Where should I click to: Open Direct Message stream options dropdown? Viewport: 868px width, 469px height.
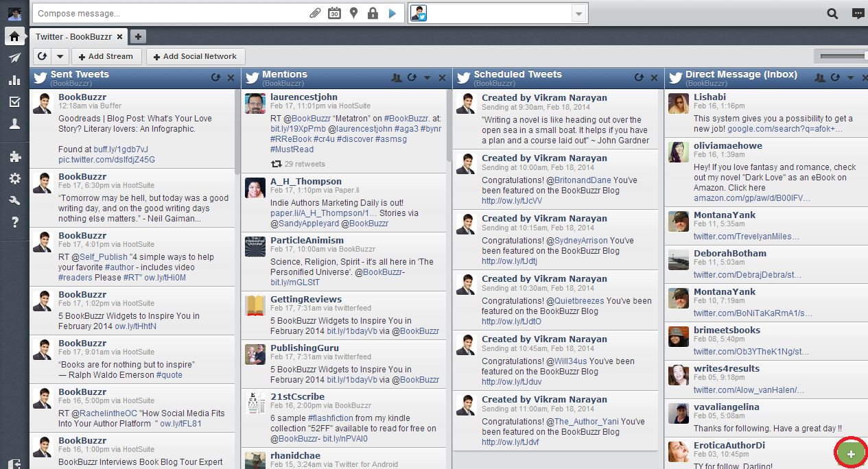[850, 78]
